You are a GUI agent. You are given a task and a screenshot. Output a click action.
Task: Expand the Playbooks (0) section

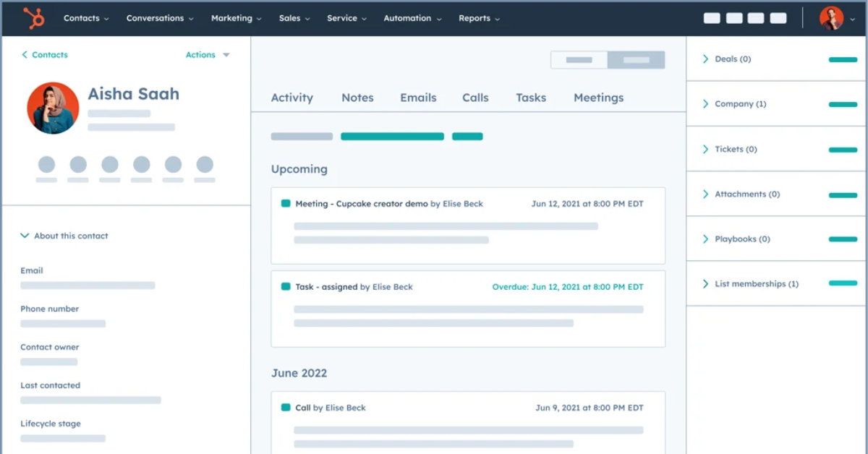click(x=736, y=239)
